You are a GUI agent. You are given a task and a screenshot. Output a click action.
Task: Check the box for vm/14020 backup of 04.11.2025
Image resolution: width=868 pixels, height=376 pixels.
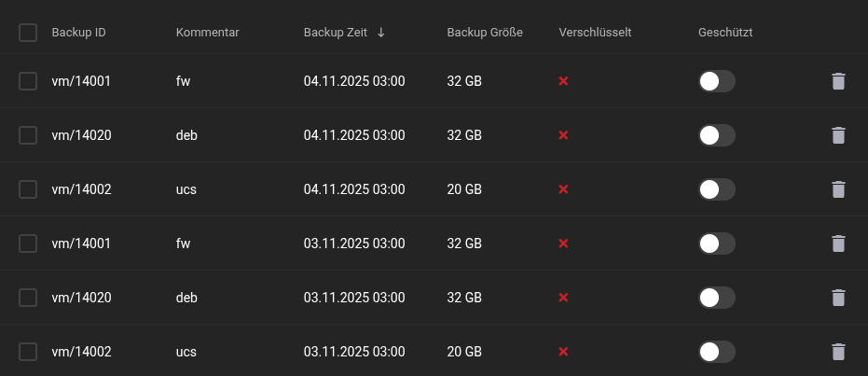(28, 135)
